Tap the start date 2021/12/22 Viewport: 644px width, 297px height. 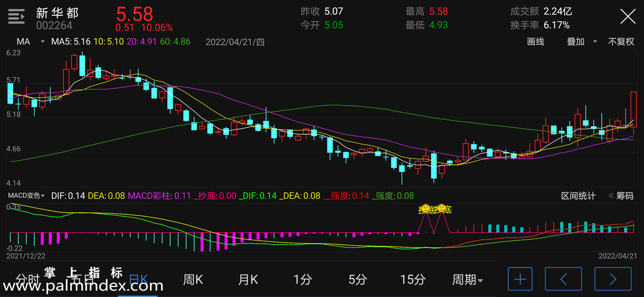click(x=26, y=256)
